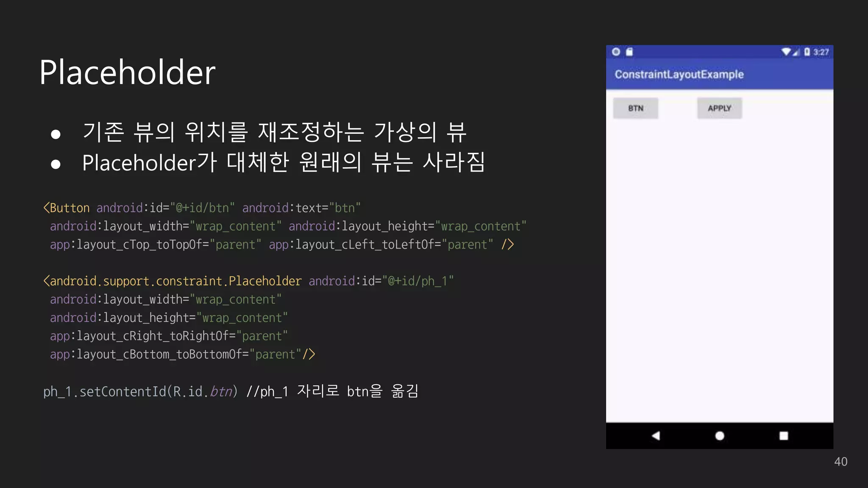Tap the BTN button in the phone
The image size is (868, 488).
[x=635, y=108]
